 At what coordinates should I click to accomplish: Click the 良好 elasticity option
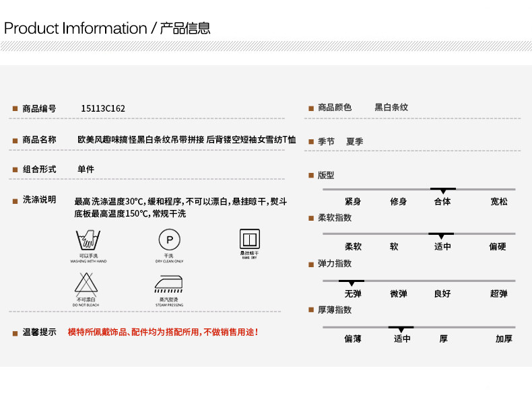pyautogui.click(x=442, y=293)
